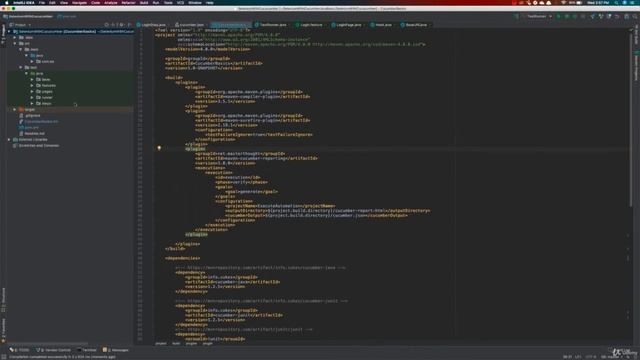Screen dimensions: 640x360
Task: Open Project vertical tool stripe button
Action: coord(3,33)
